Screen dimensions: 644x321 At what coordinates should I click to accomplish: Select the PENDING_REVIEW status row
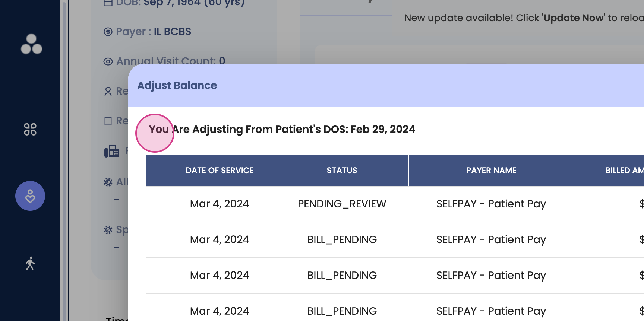point(342,204)
